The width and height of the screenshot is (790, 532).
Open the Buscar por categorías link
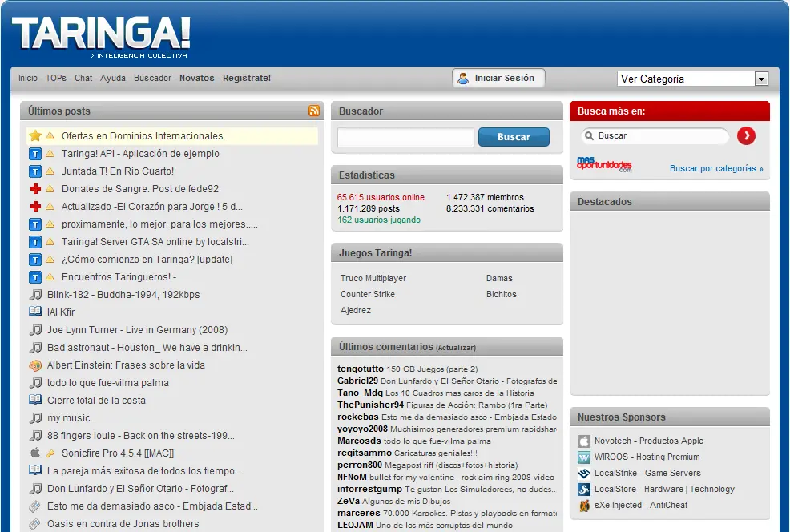(716, 168)
